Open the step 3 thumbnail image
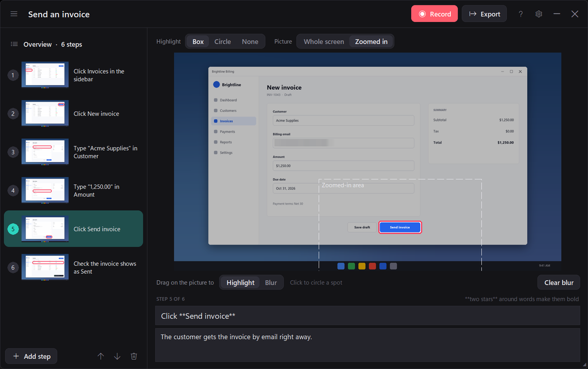This screenshot has width=588, height=369. coord(45,152)
